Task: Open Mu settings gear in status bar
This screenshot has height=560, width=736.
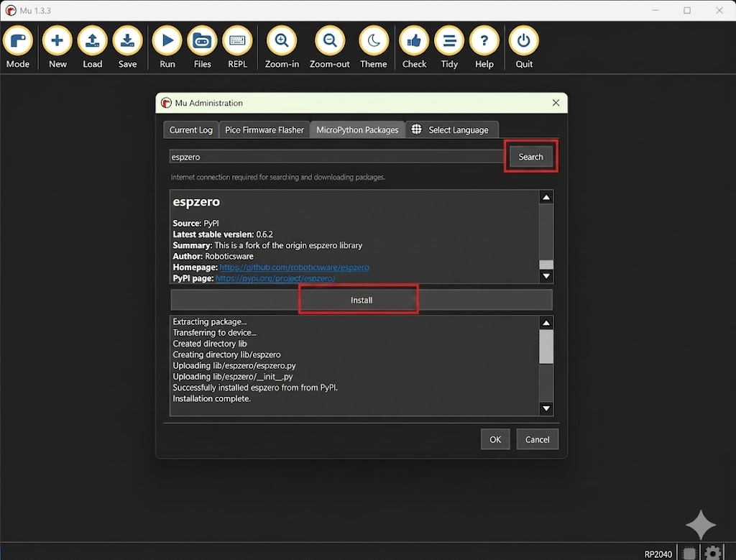Action: pos(713,553)
